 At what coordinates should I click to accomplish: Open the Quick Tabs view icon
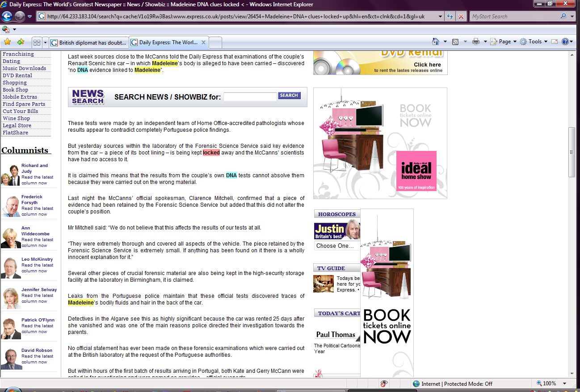[x=37, y=43]
